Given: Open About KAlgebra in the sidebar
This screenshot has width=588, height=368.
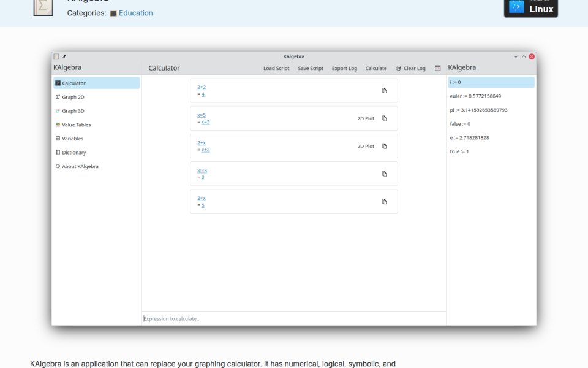Looking at the screenshot, I should coord(96,166).
